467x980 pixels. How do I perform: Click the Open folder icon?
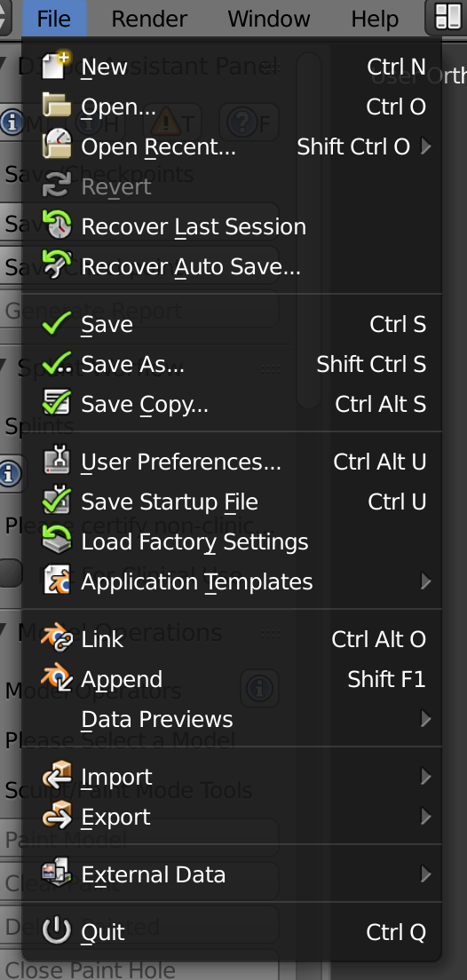tap(57, 107)
